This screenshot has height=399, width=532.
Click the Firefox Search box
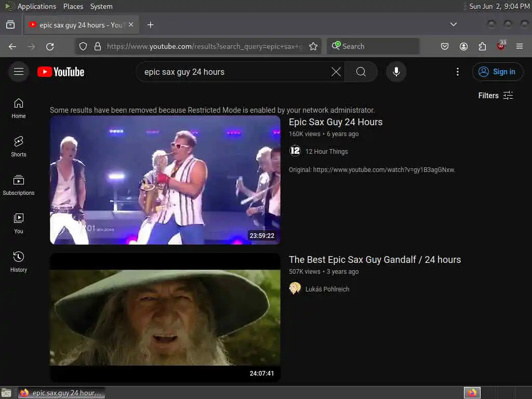(373, 46)
